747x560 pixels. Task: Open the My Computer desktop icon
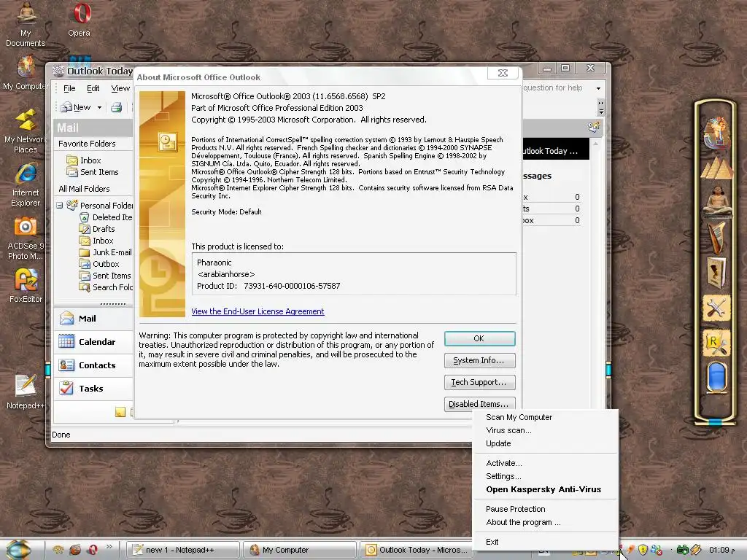pos(25,72)
